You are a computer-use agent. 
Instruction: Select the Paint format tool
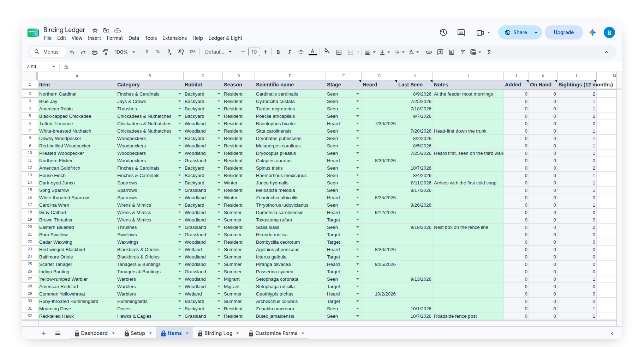106,52
